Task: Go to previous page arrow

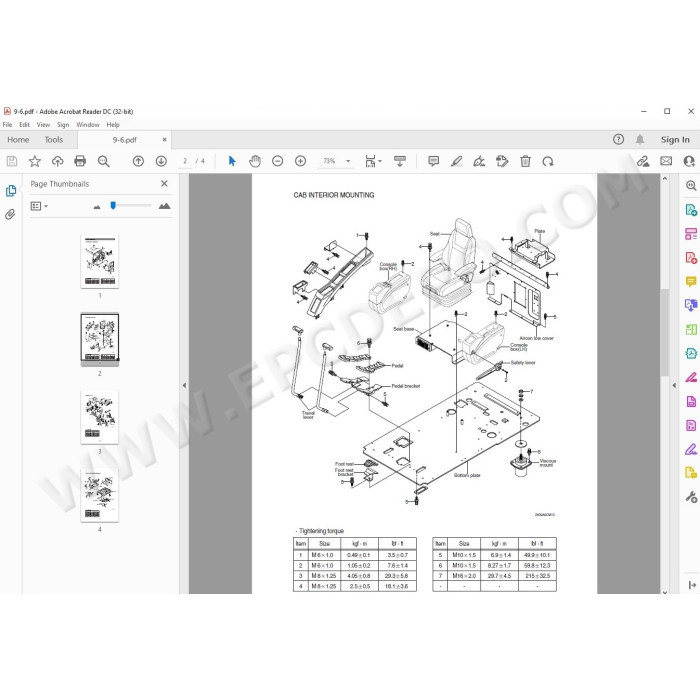Action: (138, 161)
